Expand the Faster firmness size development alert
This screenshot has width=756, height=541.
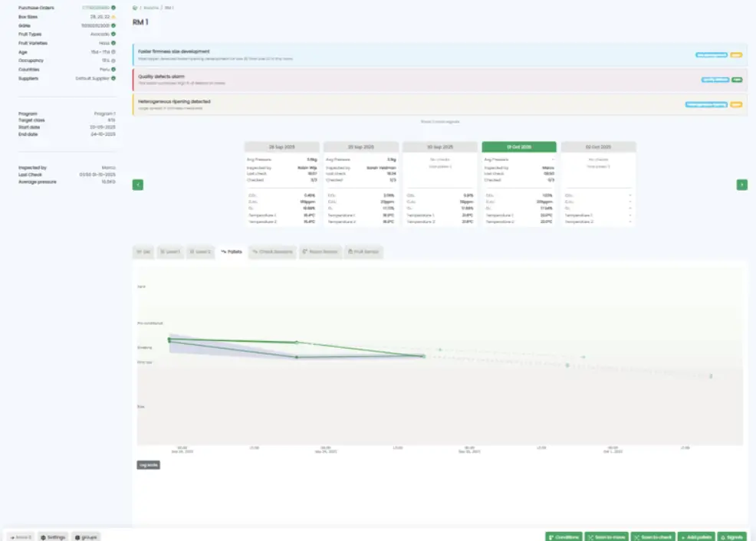point(439,54)
